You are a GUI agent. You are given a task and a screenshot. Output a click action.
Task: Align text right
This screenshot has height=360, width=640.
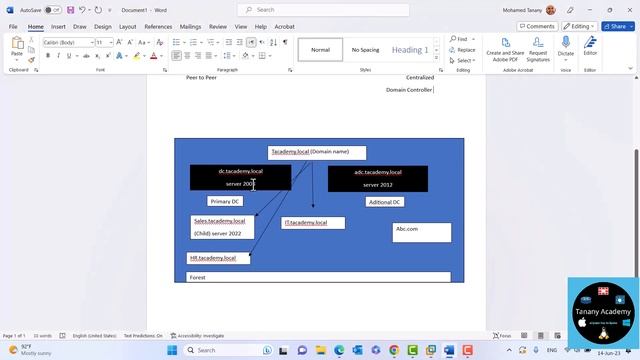click(198, 56)
